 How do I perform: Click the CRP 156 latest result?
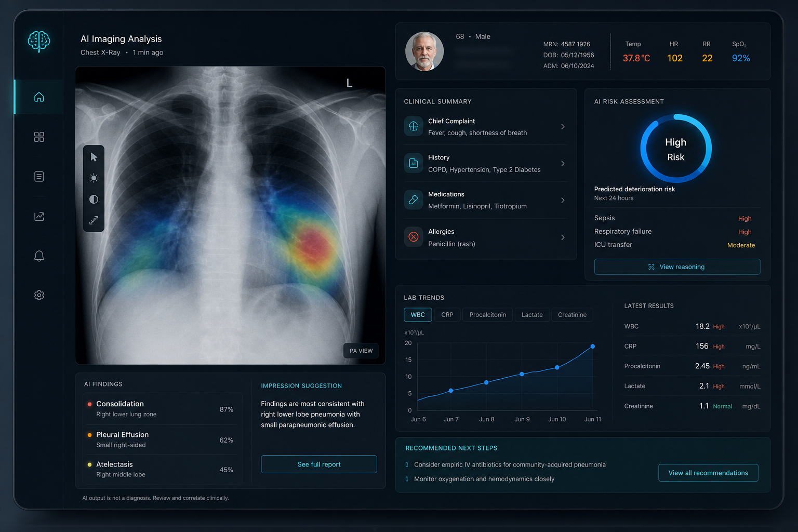(692, 346)
